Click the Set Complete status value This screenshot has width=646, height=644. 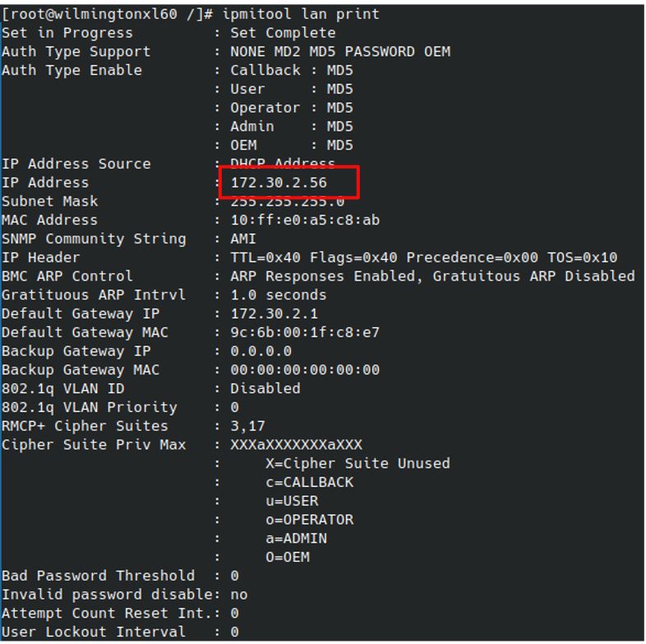[283, 33]
